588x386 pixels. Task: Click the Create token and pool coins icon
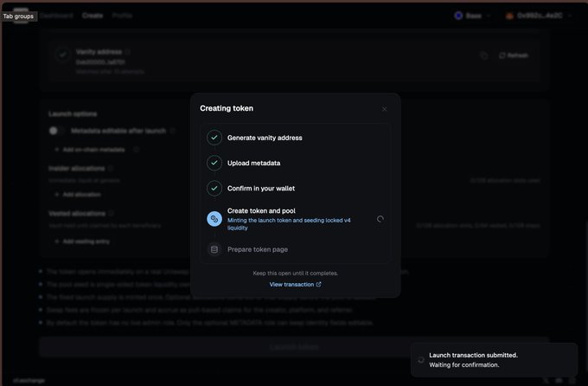point(214,219)
